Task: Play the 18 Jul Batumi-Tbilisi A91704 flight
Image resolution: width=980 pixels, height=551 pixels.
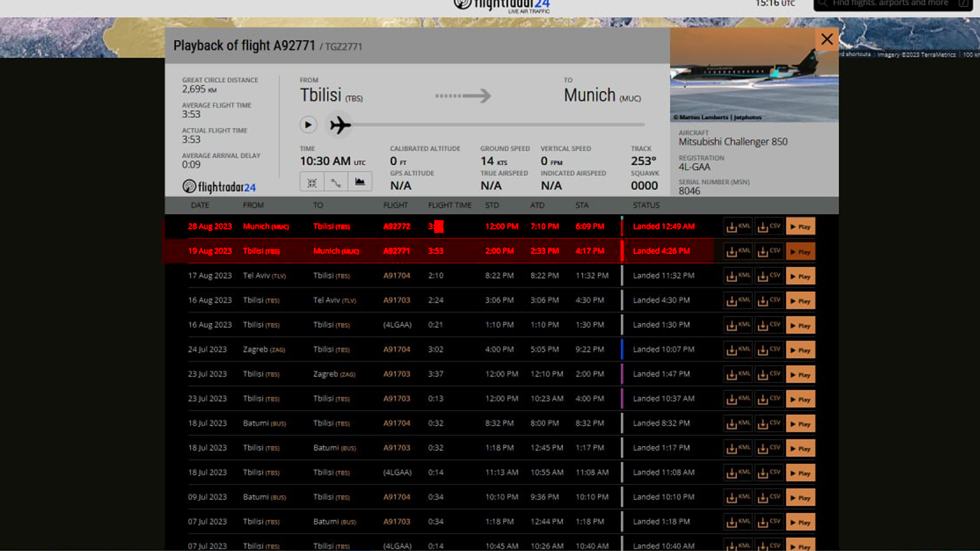Action: pos(800,423)
